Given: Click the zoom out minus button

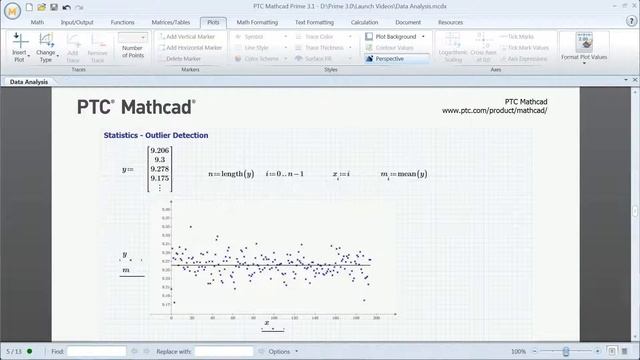Looking at the screenshot, I should point(534,351).
